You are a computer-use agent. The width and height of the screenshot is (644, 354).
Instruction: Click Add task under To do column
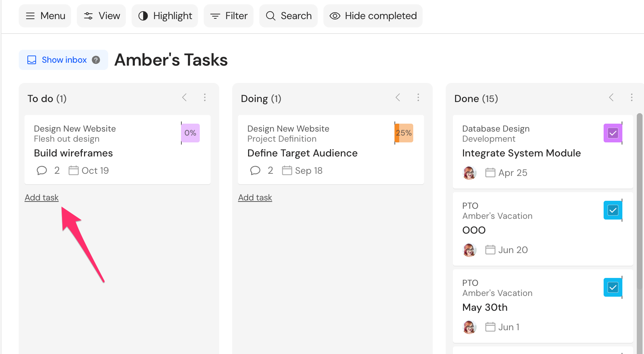41,198
